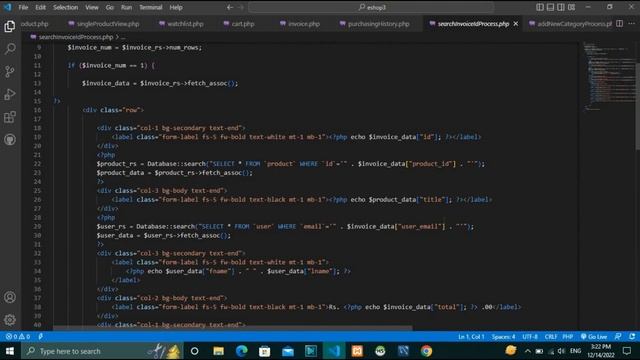Click the eshop3 command center search box
The width and height of the screenshot is (640, 360).
pos(371,7)
